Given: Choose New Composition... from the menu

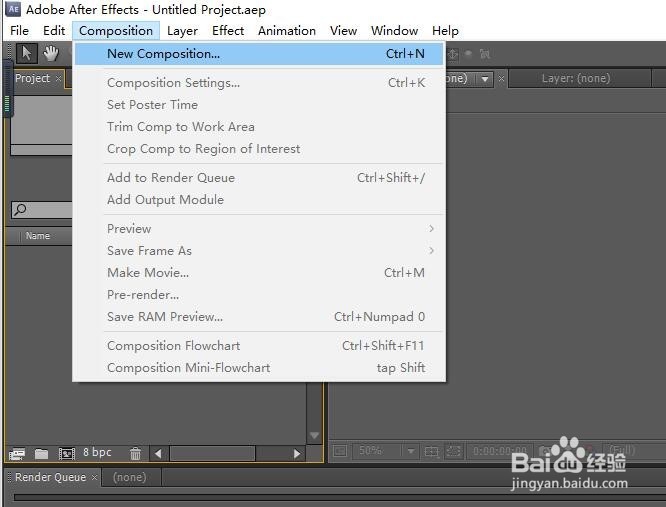Looking at the screenshot, I should pos(259,54).
